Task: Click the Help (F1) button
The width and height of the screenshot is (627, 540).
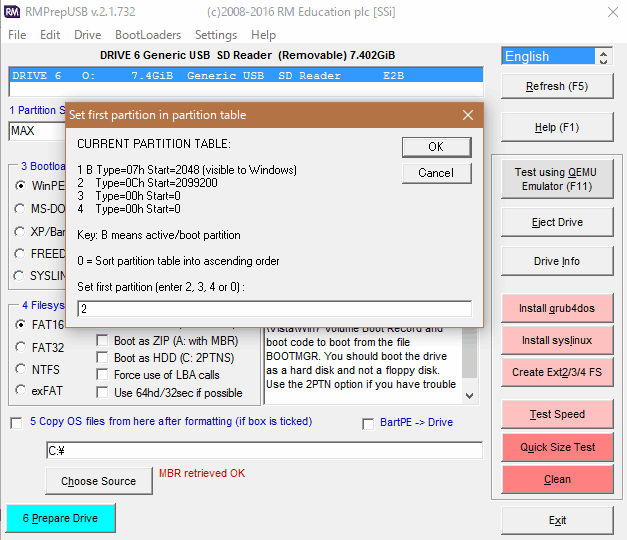Action: 557,128
